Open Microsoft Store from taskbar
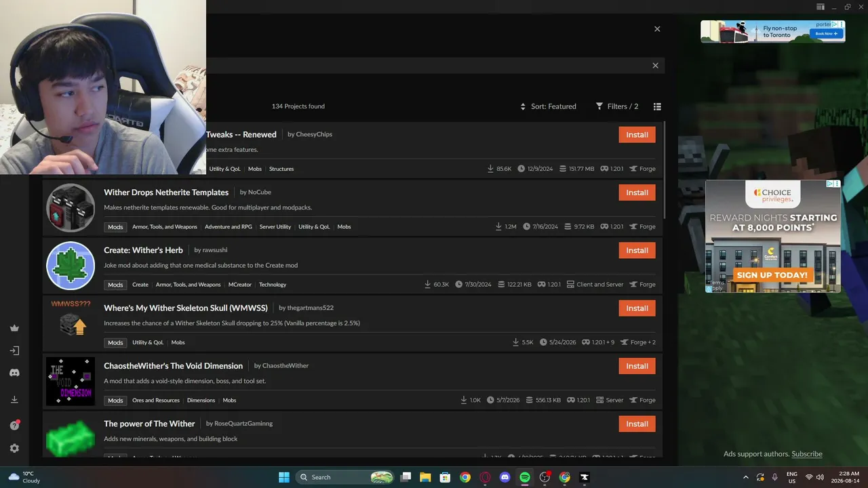Screen dimensions: 868x488 (x=445, y=477)
